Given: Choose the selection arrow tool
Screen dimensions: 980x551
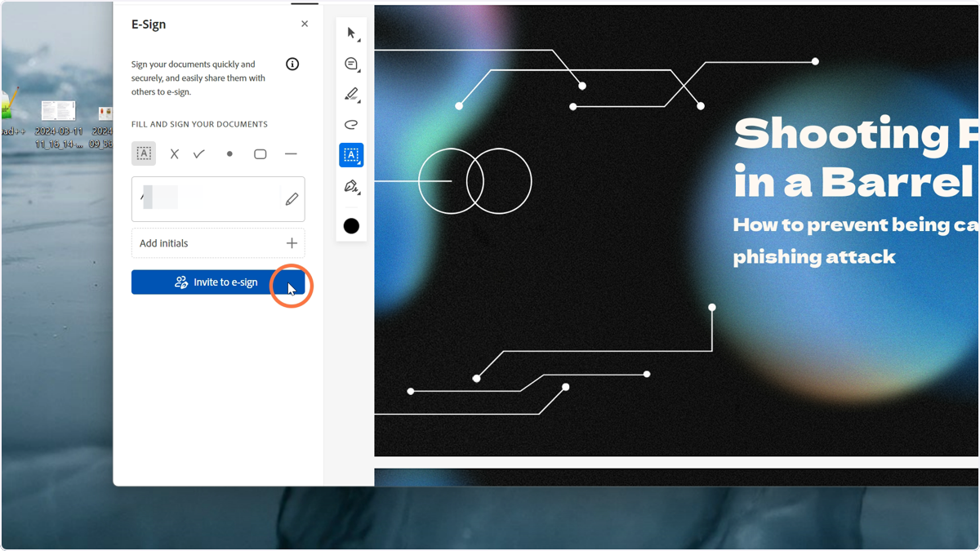Looking at the screenshot, I should pyautogui.click(x=351, y=33).
